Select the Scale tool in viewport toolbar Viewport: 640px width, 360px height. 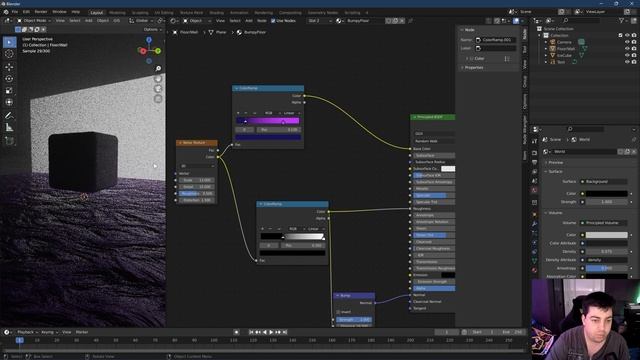(9, 91)
